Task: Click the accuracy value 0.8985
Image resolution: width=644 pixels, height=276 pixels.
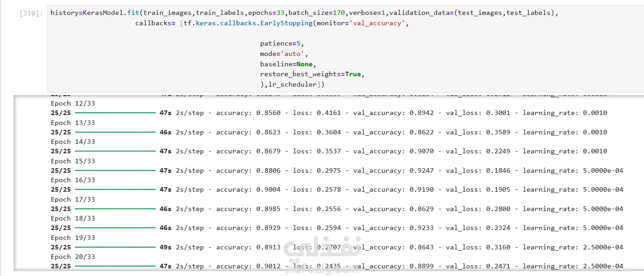Action: [268, 209]
